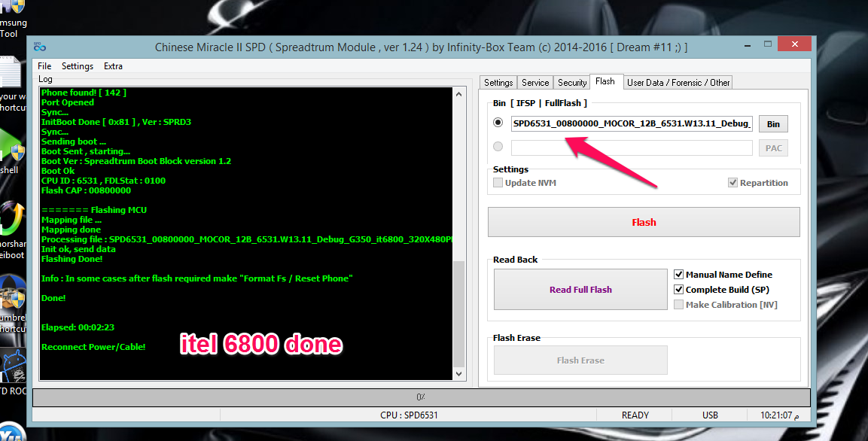
Task: Select the PAC file radio button
Action: [498, 147]
